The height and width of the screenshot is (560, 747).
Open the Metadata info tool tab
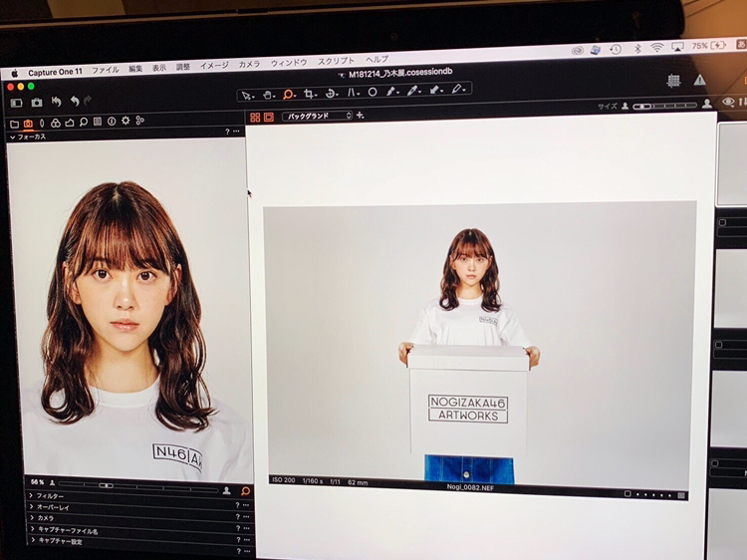[x=112, y=121]
